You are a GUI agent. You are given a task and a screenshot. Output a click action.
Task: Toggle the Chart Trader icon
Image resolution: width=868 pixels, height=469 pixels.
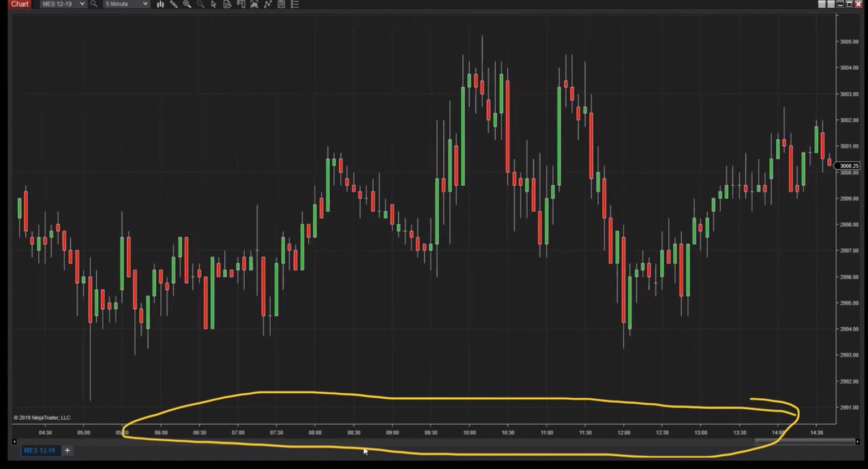pos(241,4)
